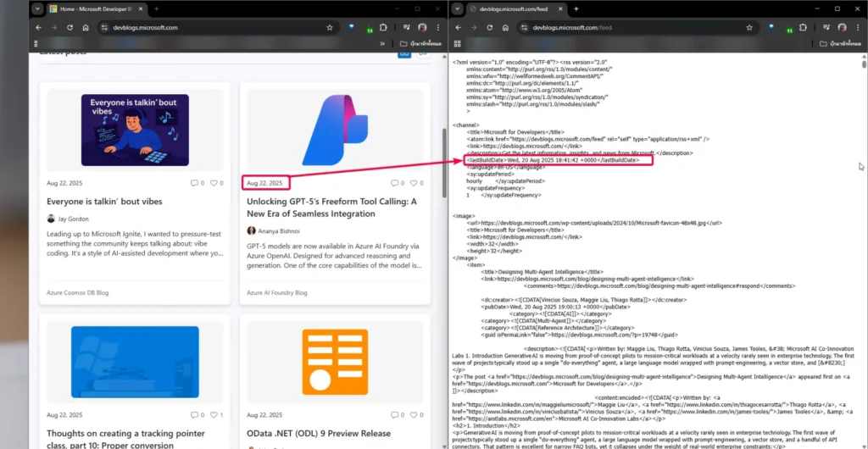Open the media control icon in the left window toolbar
The height and width of the screenshot is (449, 868).
pyautogui.click(x=406, y=27)
